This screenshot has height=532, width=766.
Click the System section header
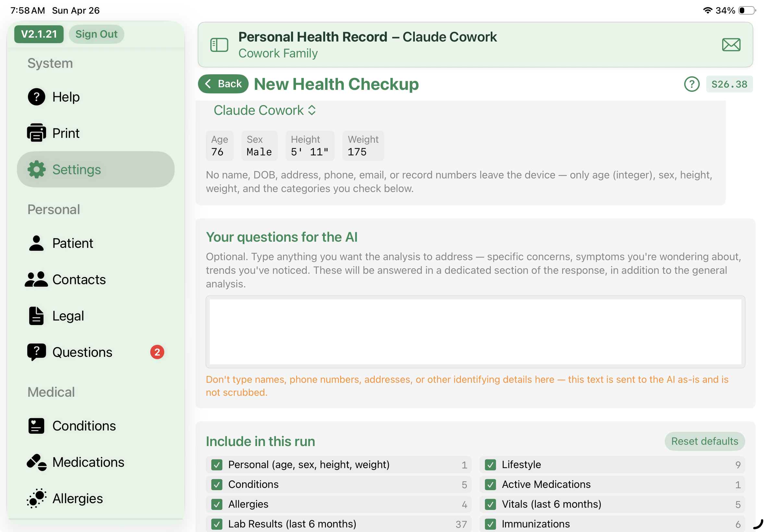click(50, 63)
